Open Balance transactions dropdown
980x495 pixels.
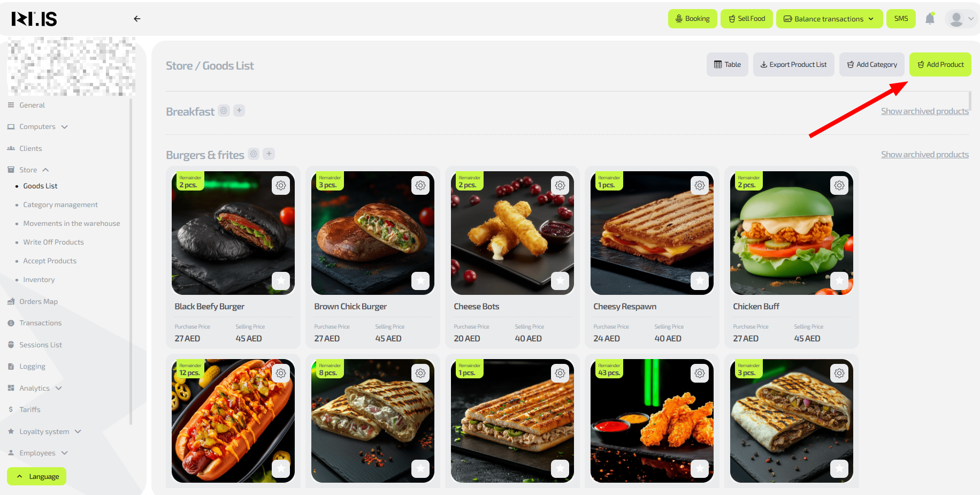point(829,19)
